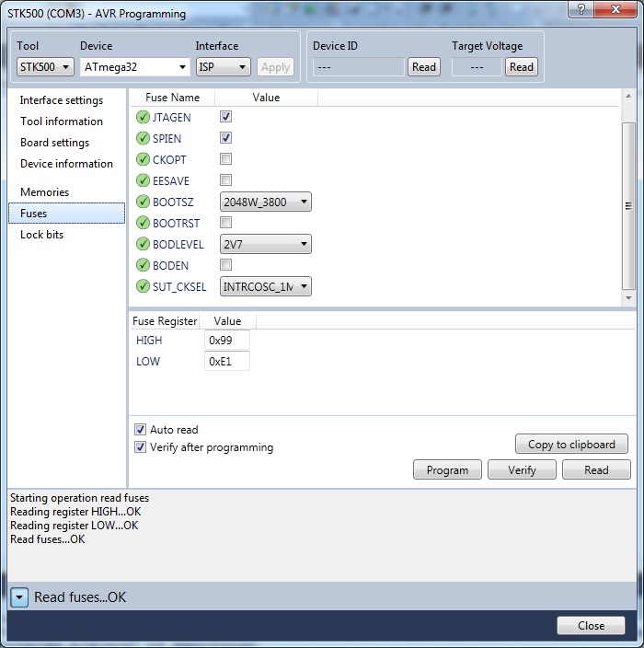644x648 pixels.
Task: Click the Program fuses button
Action: pos(447,469)
